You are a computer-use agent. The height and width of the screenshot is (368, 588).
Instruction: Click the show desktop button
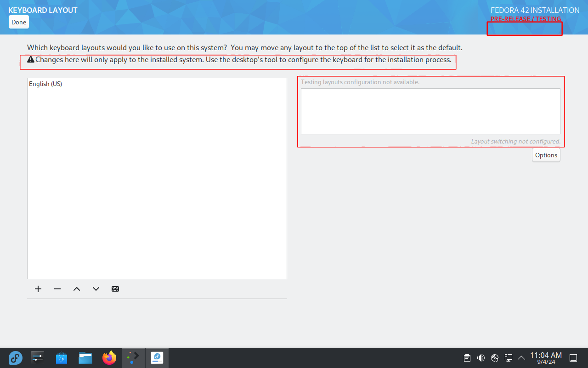click(573, 358)
